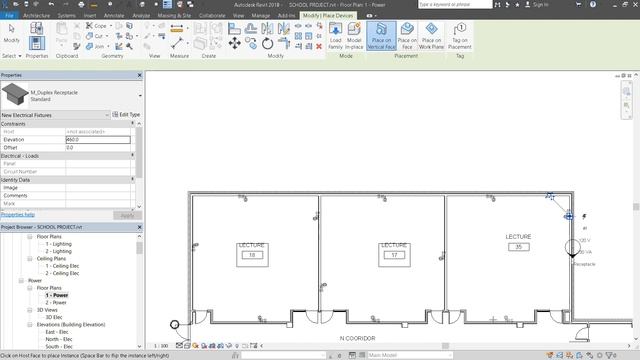Viewport: 640px width, 360px height.
Task: Click the keyword search field
Action: (x=455, y=4)
